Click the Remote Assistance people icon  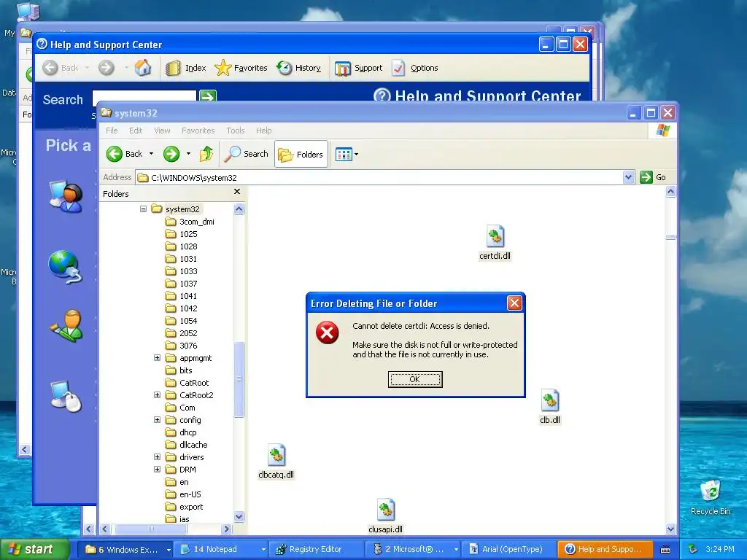click(x=66, y=196)
